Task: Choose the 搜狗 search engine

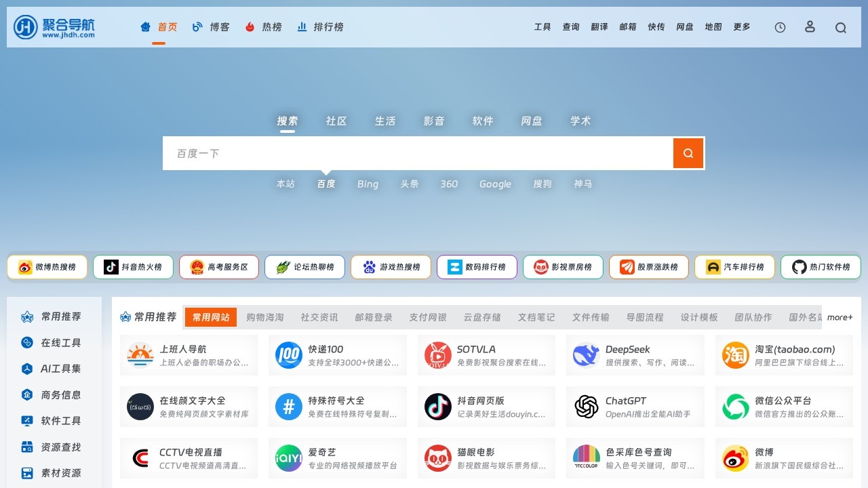Action: point(542,184)
